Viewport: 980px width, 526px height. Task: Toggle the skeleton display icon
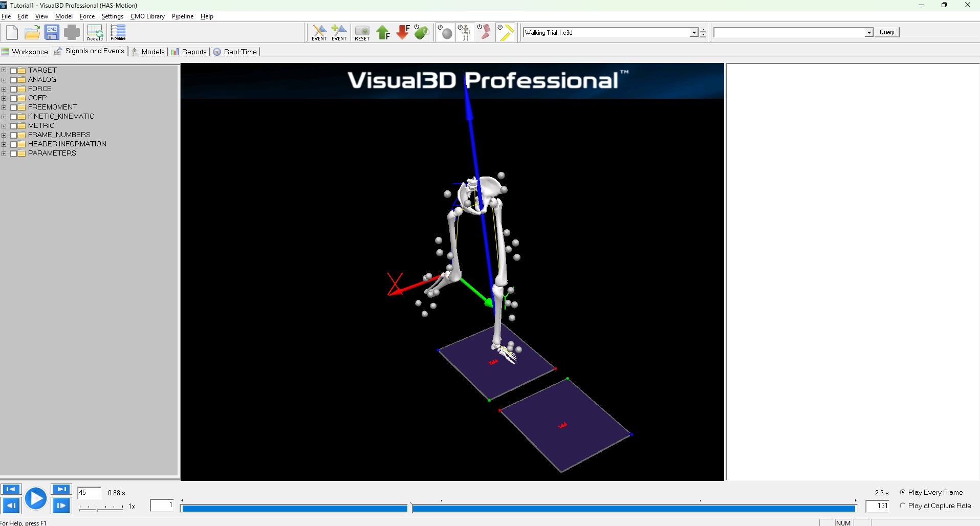tap(465, 32)
